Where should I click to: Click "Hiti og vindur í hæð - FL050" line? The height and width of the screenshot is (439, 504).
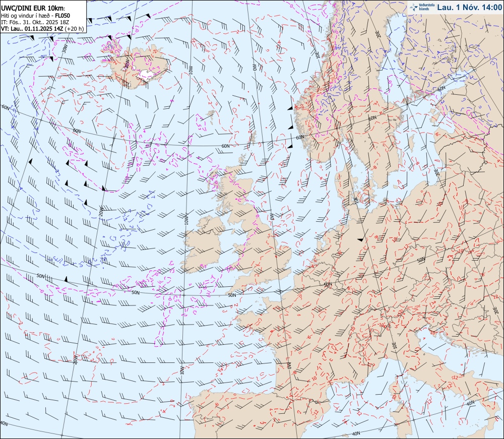coord(35,16)
